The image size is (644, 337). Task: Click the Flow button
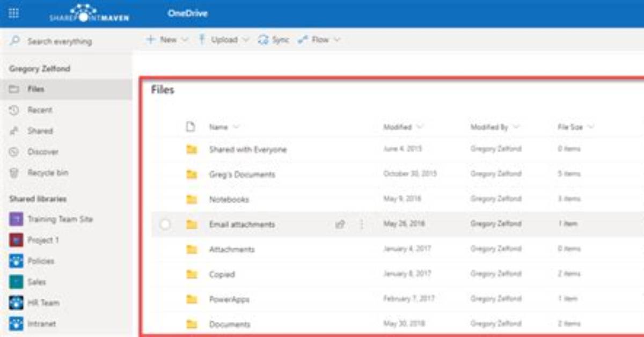[313, 40]
